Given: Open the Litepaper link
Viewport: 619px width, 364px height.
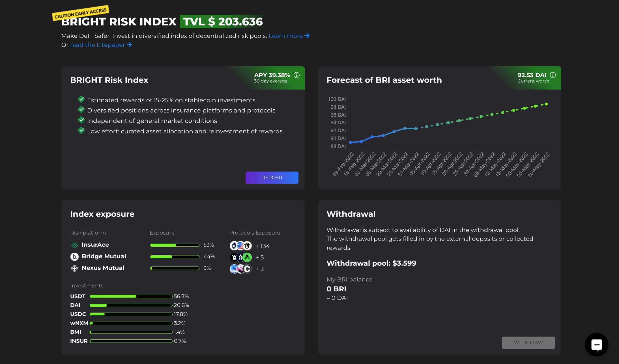Looking at the screenshot, I should pyautogui.click(x=97, y=45).
